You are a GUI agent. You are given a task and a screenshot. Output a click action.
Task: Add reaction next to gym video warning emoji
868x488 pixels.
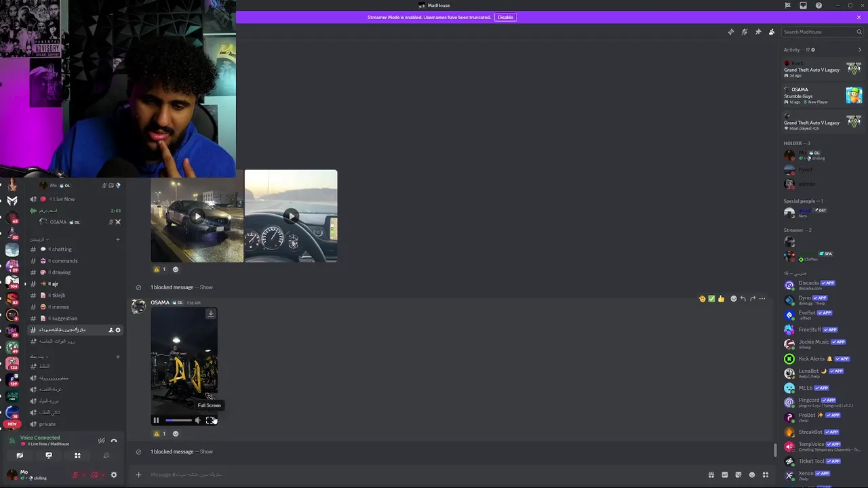176,434
